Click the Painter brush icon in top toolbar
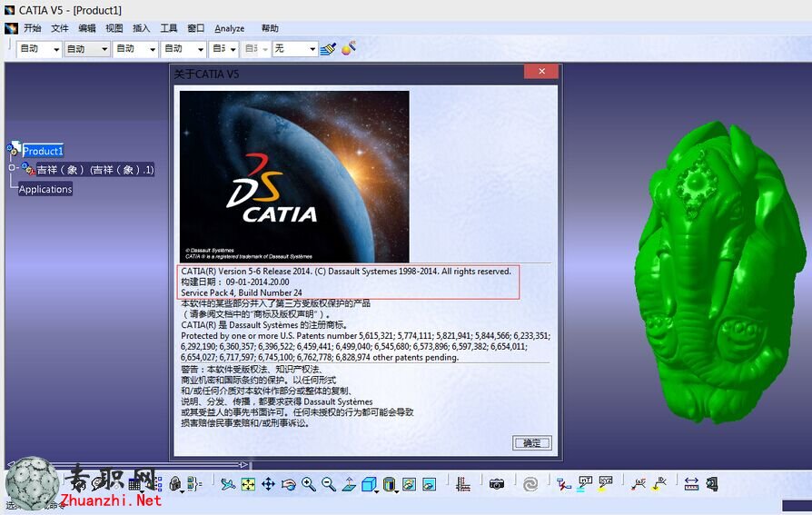The width and height of the screenshot is (812, 515). 328,49
